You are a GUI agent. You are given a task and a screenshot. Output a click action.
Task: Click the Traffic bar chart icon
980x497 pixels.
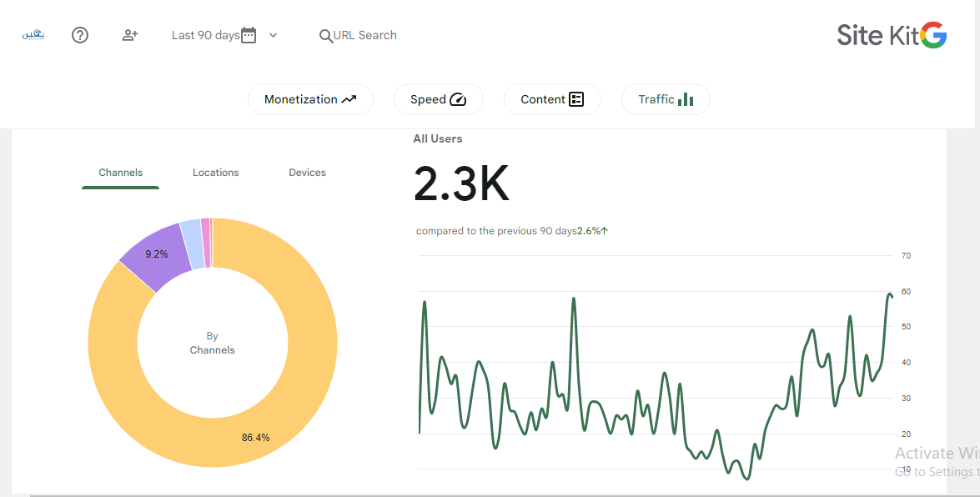pyautogui.click(x=686, y=98)
